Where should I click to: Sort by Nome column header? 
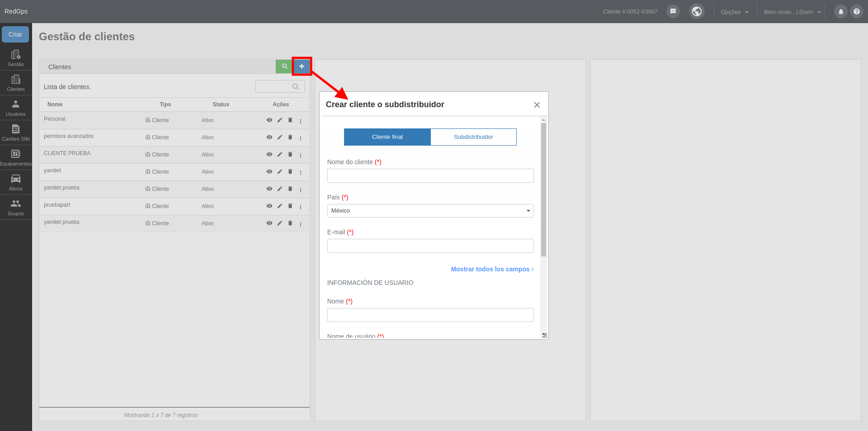[55, 104]
